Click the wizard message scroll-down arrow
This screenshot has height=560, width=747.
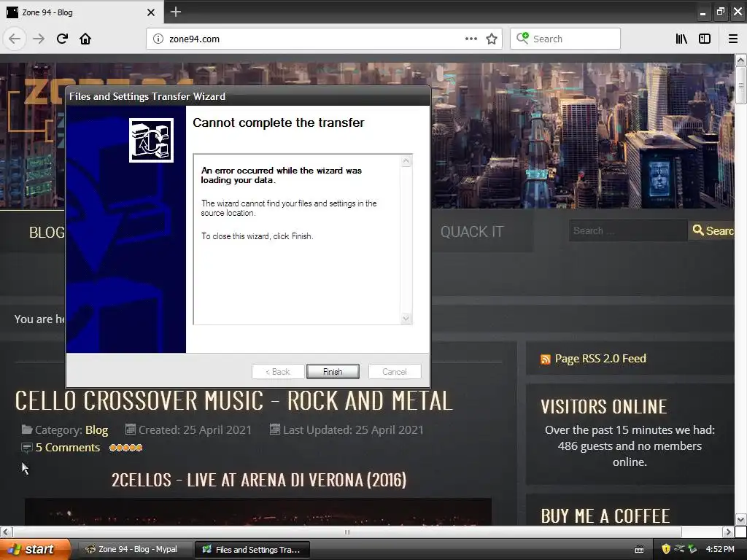tap(406, 318)
